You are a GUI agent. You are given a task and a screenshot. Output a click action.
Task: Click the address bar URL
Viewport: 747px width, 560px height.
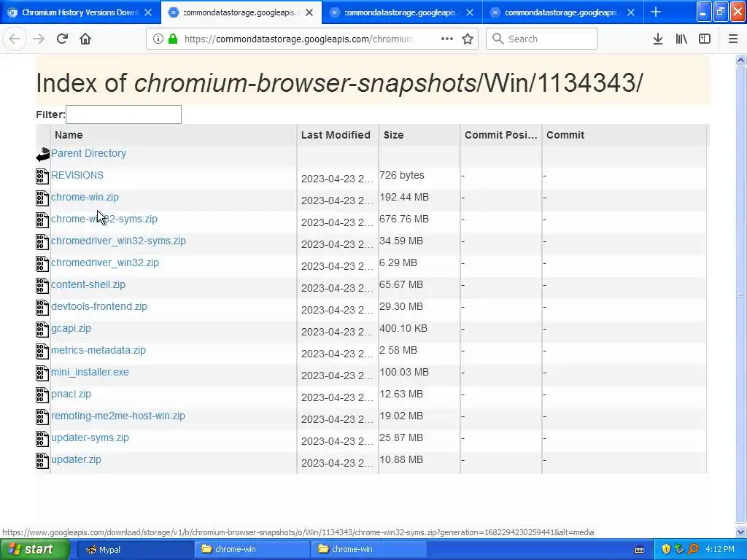tap(298, 39)
